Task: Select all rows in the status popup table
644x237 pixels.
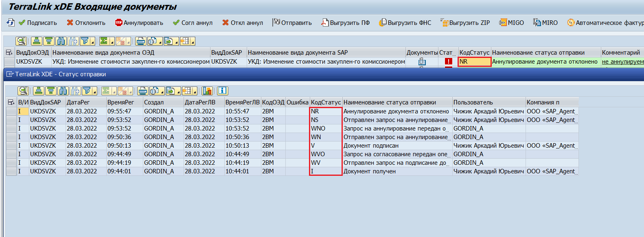Action: [11, 102]
